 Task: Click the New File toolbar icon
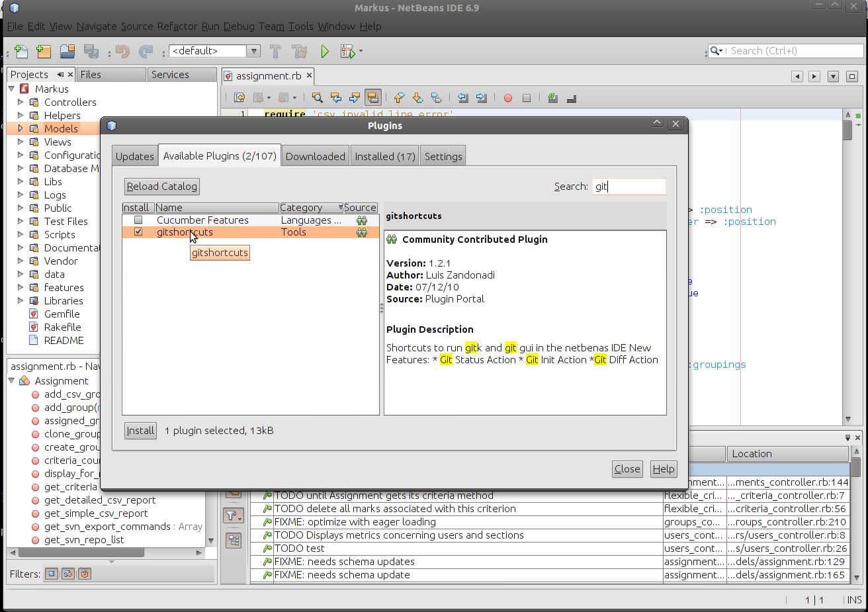21,51
